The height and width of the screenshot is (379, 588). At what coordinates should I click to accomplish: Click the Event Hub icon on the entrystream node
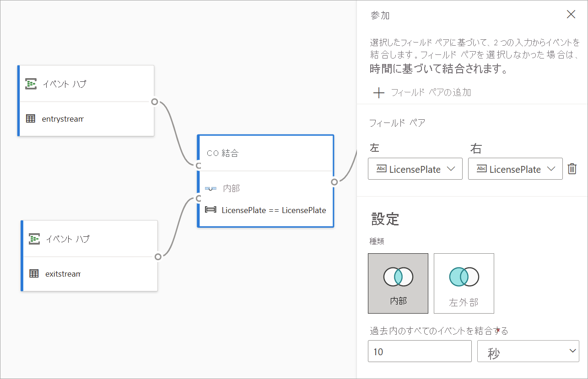pos(30,84)
